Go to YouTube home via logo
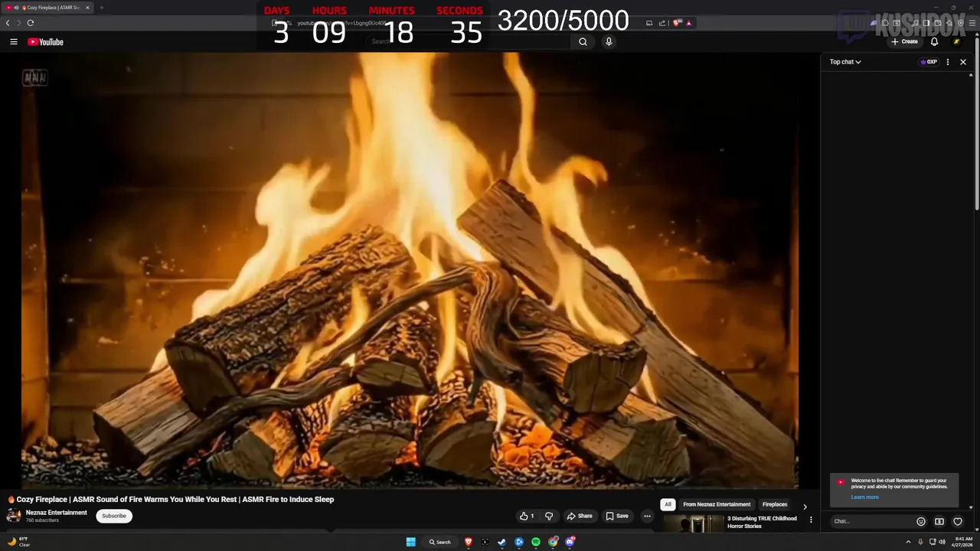The image size is (980, 551). [45, 42]
